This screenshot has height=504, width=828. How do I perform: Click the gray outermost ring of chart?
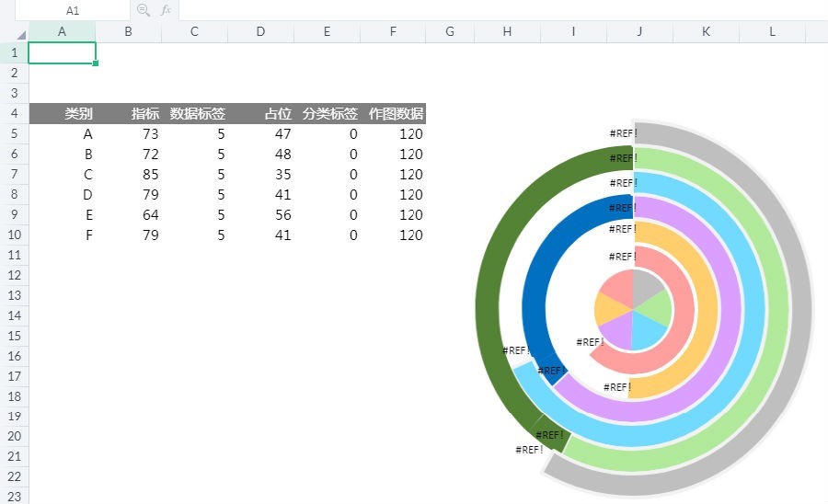click(x=800, y=312)
